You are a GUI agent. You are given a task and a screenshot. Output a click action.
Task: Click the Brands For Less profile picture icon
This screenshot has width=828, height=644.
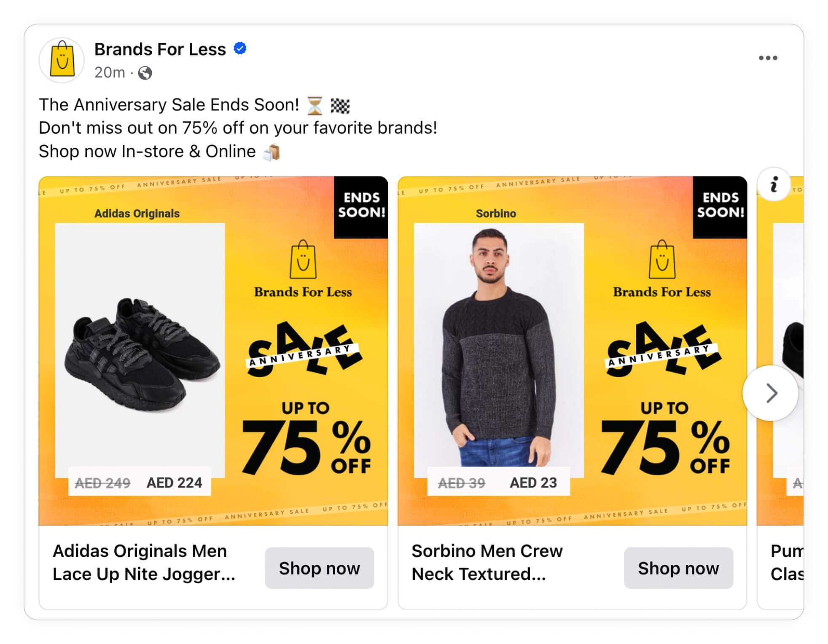pos(62,60)
